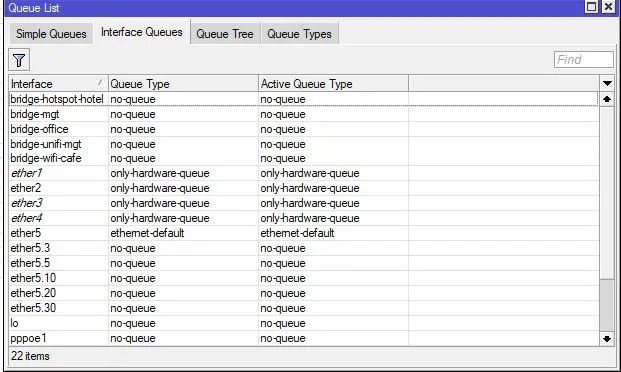
Task: Go to Queue Types tab
Action: point(299,34)
